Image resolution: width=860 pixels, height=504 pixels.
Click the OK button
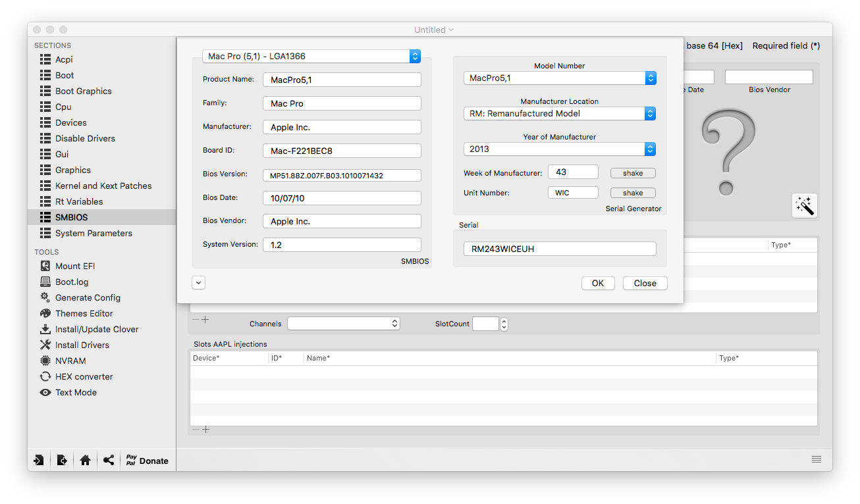click(597, 283)
